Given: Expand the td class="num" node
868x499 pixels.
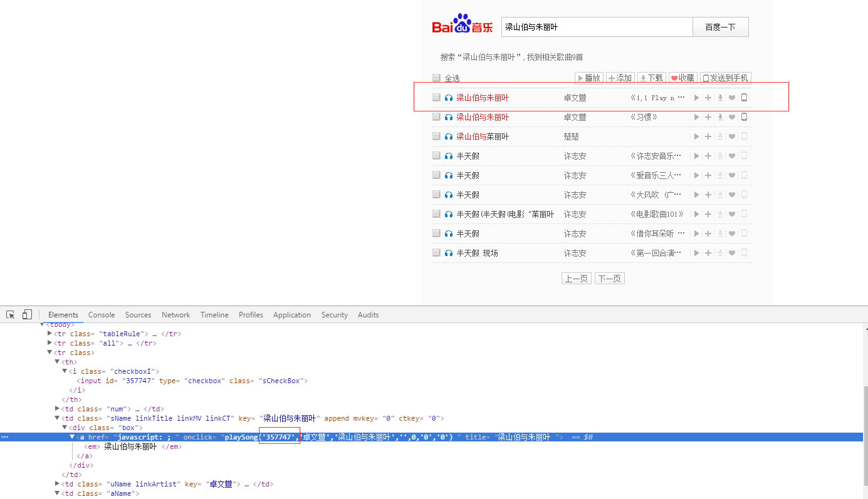Looking at the screenshot, I should tap(57, 409).
